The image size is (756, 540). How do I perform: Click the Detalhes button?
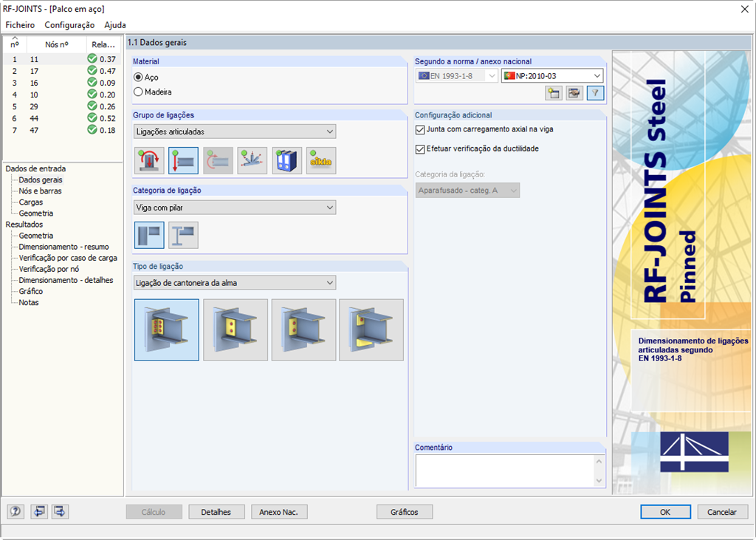point(216,512)
